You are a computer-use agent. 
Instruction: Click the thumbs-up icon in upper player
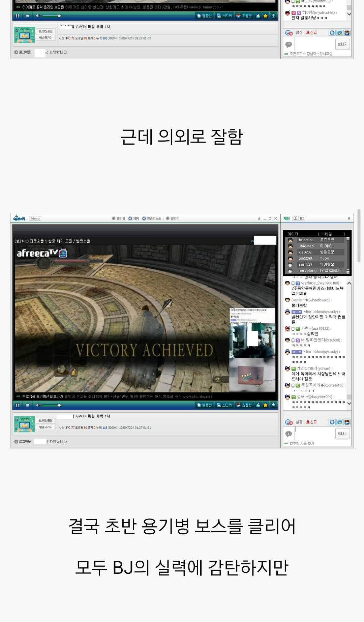pos(258,16)
